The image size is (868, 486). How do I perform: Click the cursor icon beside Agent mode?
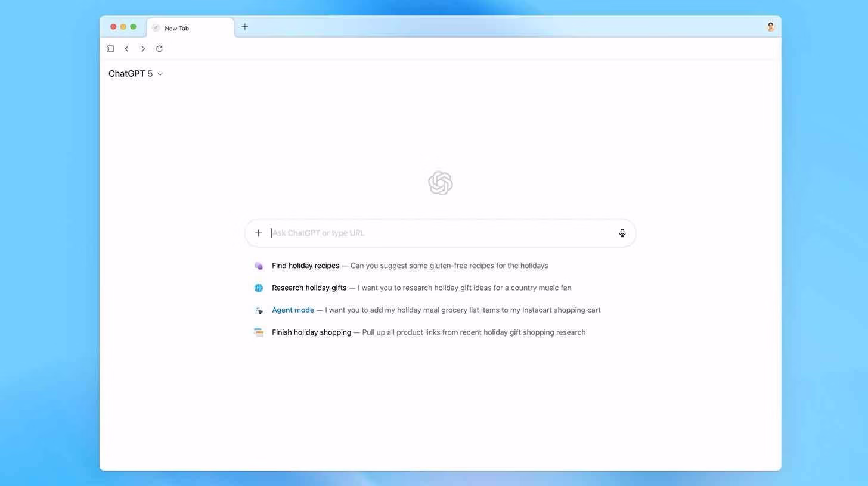pyautogui.click(x=259, y=310)
